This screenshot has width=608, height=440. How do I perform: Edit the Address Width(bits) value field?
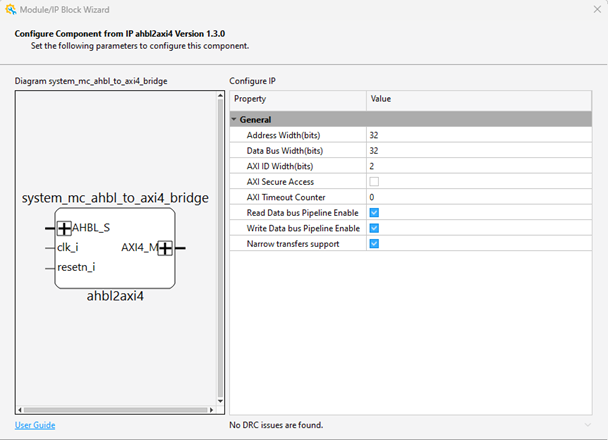(479, 135)
